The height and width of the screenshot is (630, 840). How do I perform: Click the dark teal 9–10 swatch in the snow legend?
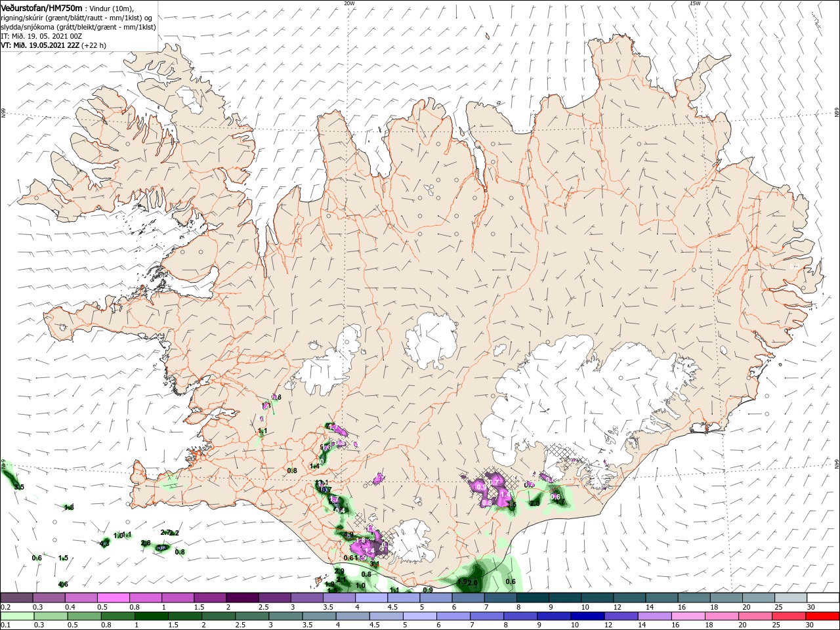565,598
